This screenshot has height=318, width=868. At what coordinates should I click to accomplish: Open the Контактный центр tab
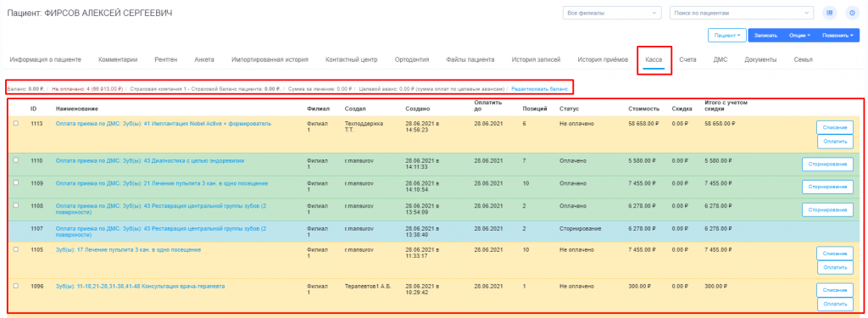(x=351, y=59)
